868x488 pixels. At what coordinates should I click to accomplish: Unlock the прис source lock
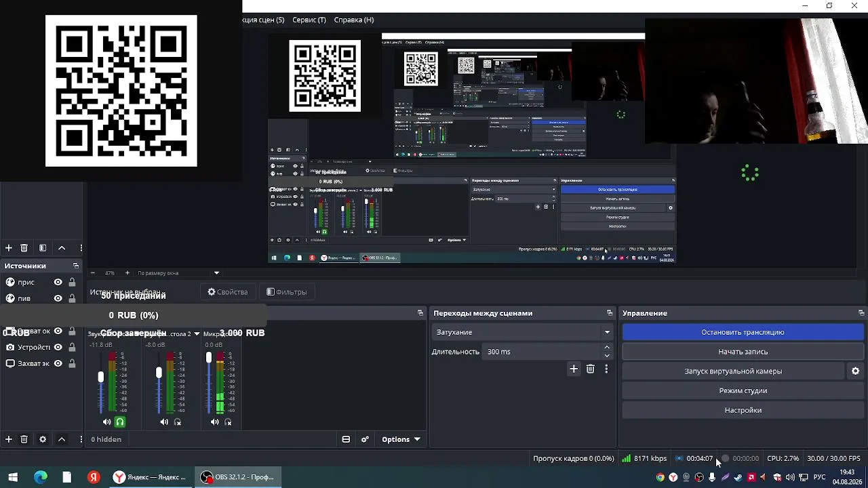pos(72,282)
